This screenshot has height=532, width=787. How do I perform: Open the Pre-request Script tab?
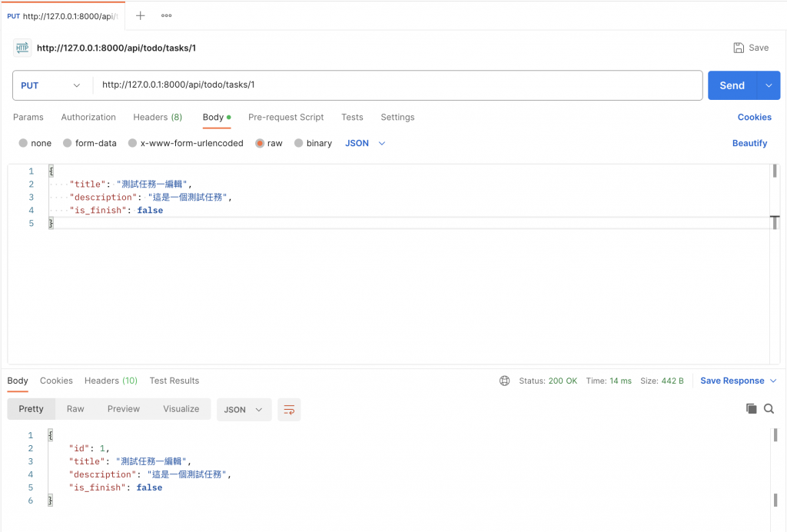(x=286, y=117)
